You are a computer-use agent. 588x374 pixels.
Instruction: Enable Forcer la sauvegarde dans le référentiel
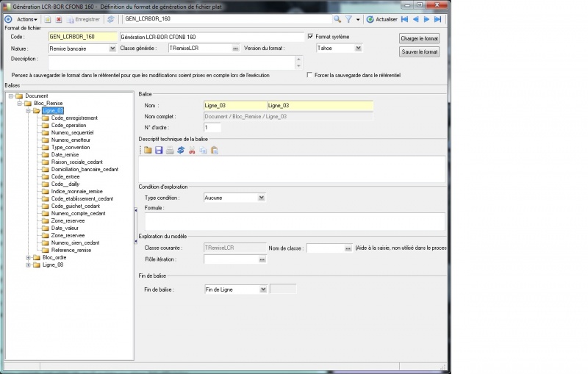pos(309,75)
